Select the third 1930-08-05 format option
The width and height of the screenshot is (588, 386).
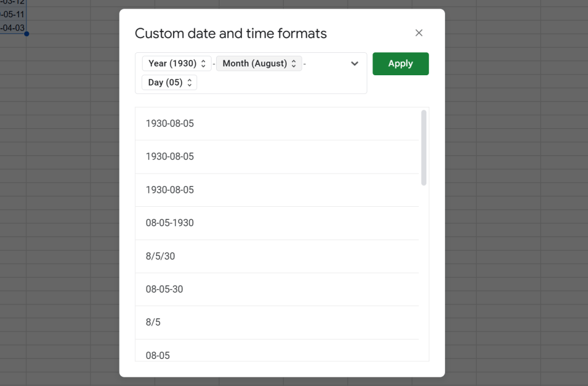[170, 190]
